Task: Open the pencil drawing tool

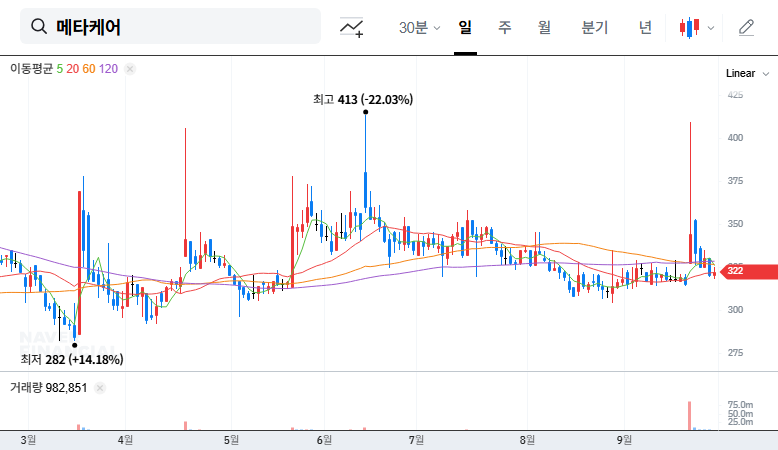Action: pyautogui.click(x=746, y=27)
